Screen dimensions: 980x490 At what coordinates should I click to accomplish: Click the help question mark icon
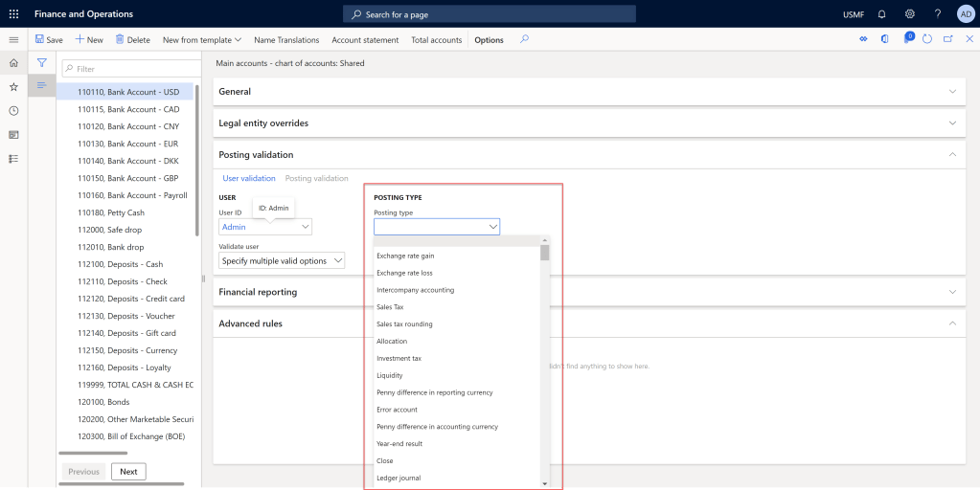pyautogui.click(x=938, y=14)
